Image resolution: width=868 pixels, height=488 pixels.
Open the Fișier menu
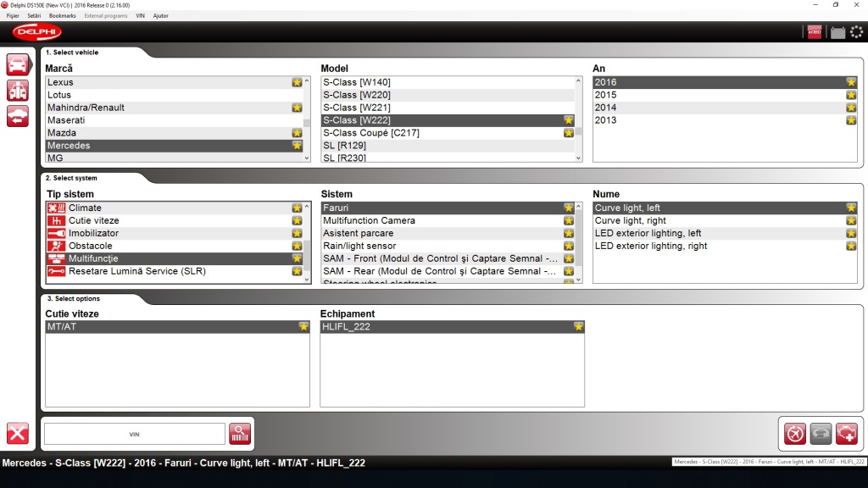pyautogui.click(x=13, y=15)
